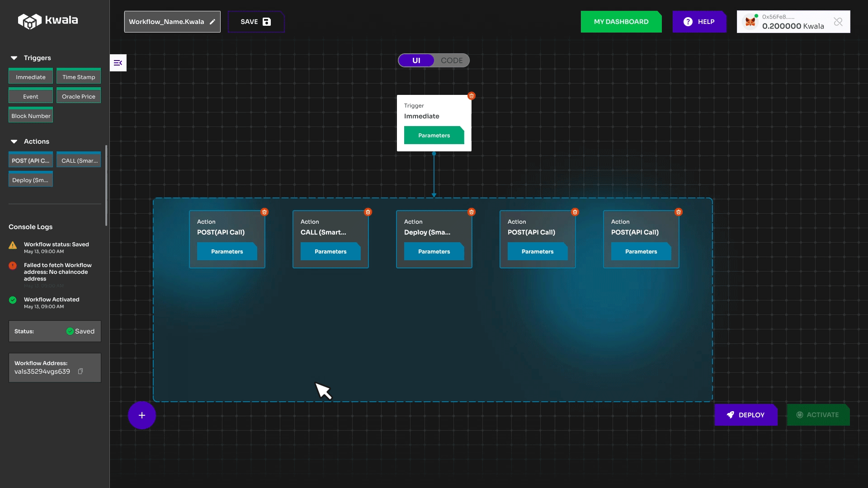This screenshot has width=868, height=488.
Task: Delete the Immediate trigger node
Action: coord(472,95)
